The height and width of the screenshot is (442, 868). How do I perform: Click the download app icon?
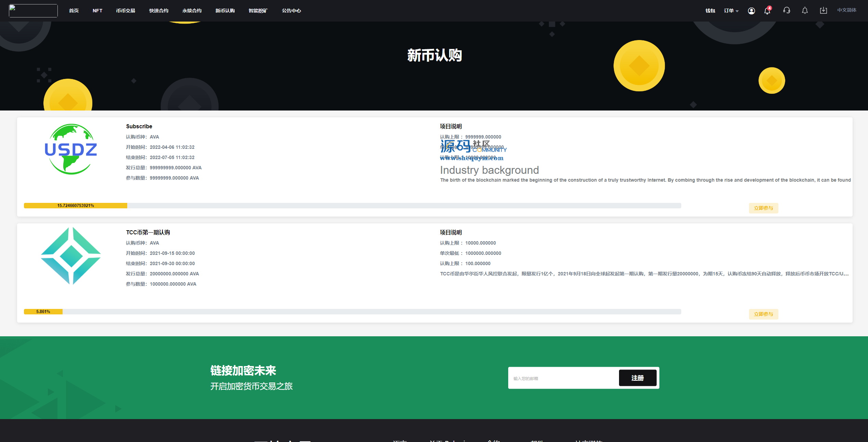point(824,11)
